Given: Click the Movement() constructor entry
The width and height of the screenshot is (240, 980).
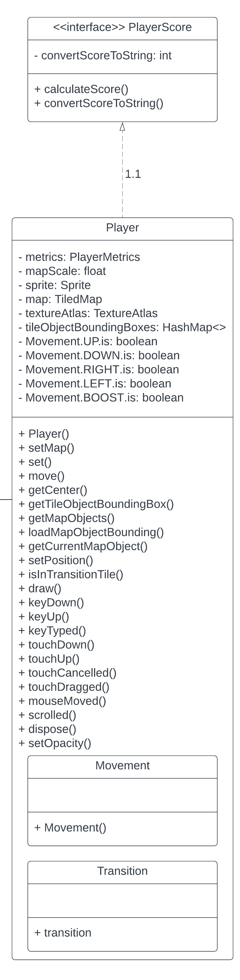Looking at the screenshot, I should tap(70, 828).
